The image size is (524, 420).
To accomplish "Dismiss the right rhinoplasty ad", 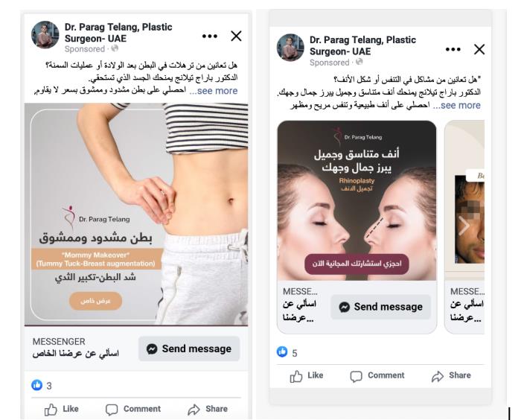I will point(479,49).
